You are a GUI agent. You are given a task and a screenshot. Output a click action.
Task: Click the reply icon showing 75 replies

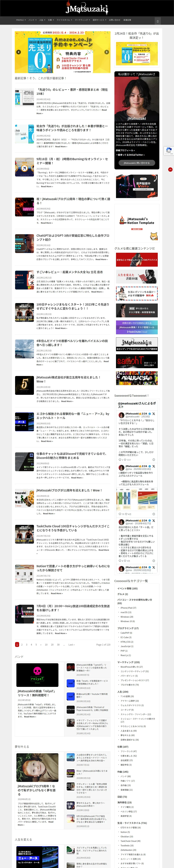pos(120,514)
